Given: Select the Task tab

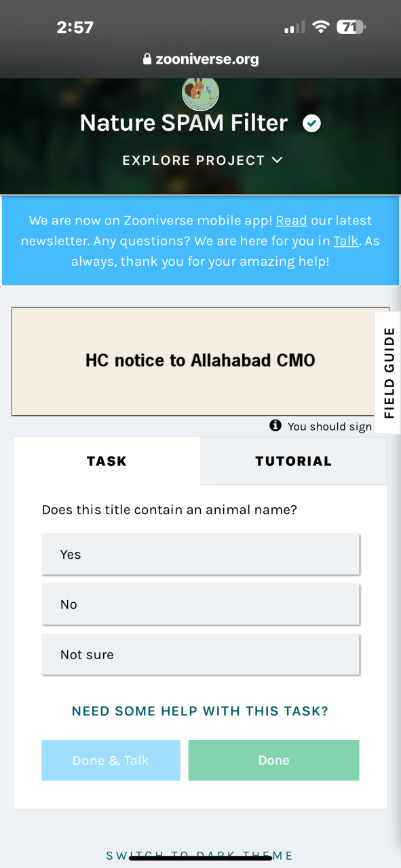Looking at the screenshot, I should pyautogui.click(x=107, y=461).
